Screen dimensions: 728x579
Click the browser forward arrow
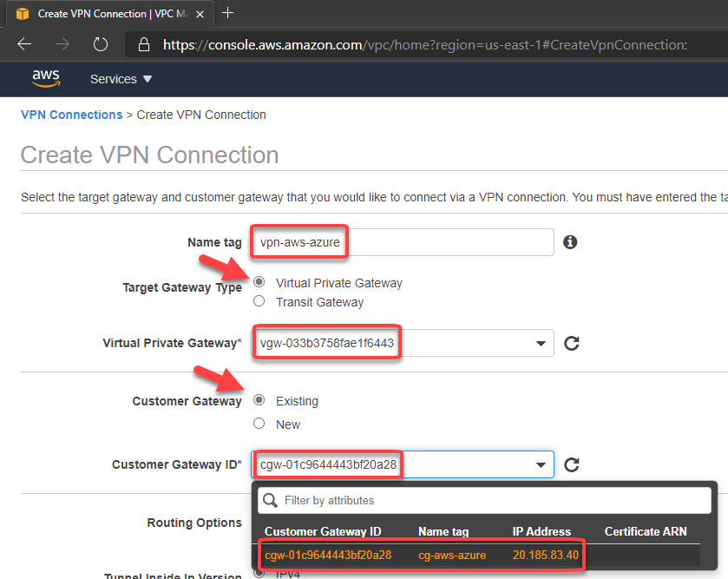[62, 44]
